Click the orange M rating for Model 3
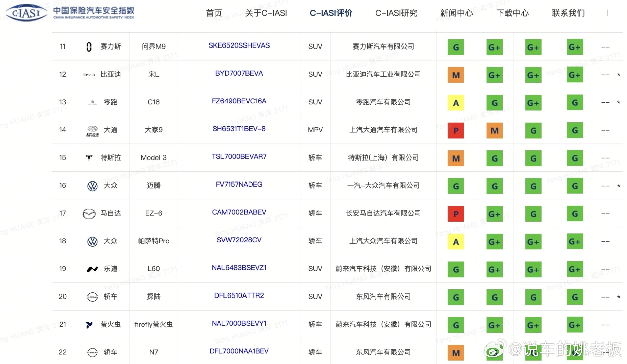Image resolution: width=627 pixels, height=364 pixels. (456, 158)
